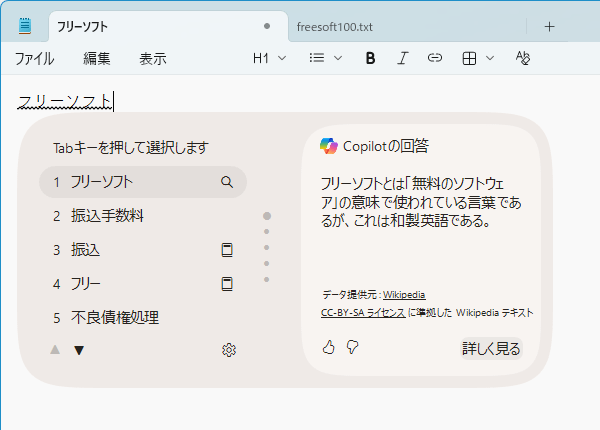The height and width of the screenshot is (430, 600).
Task: Switch to the フリーソフト tab
Action: pos(168,26)
